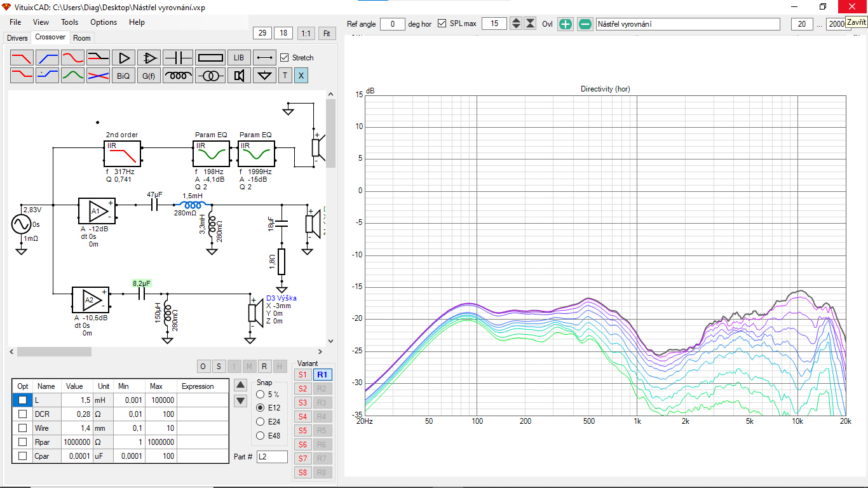Image resolution: width=868 pixels, height=488 pixels.
Task: Switch to the Room tab
Action: point(82,38)
